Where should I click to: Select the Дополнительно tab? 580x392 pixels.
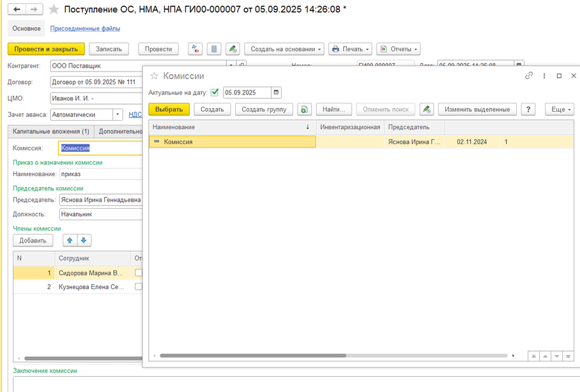click(x=120, y=132)
